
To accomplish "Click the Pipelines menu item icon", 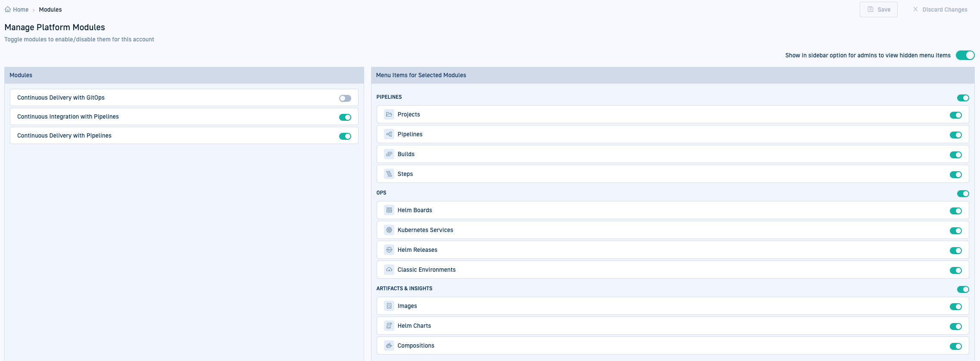I will point(389,135).
